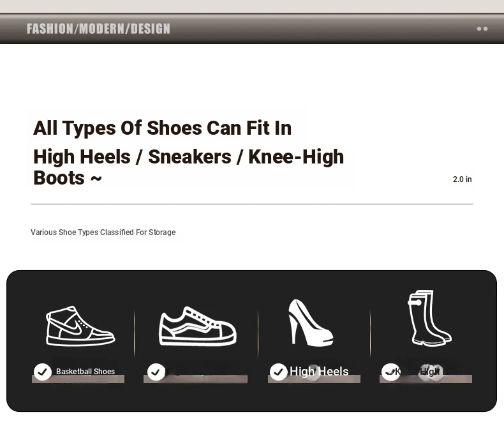Open the two-dot menu in header
This screenshot has height=440, width=504.
click(482, 29)
